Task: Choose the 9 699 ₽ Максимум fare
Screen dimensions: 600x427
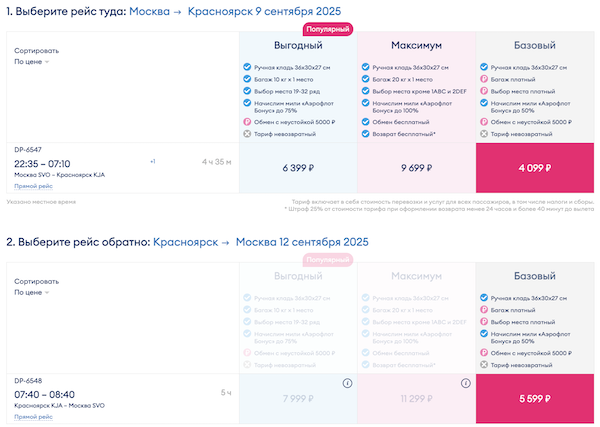Action: [416, 167]
